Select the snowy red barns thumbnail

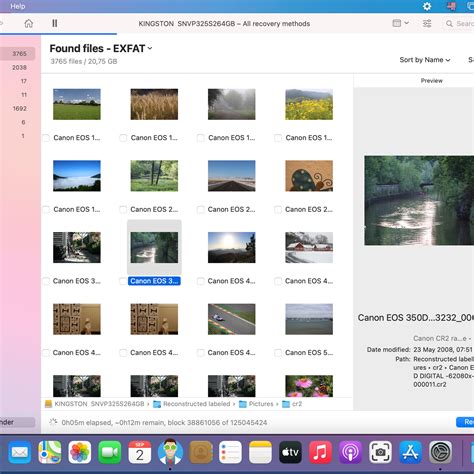tap(309, 247)
